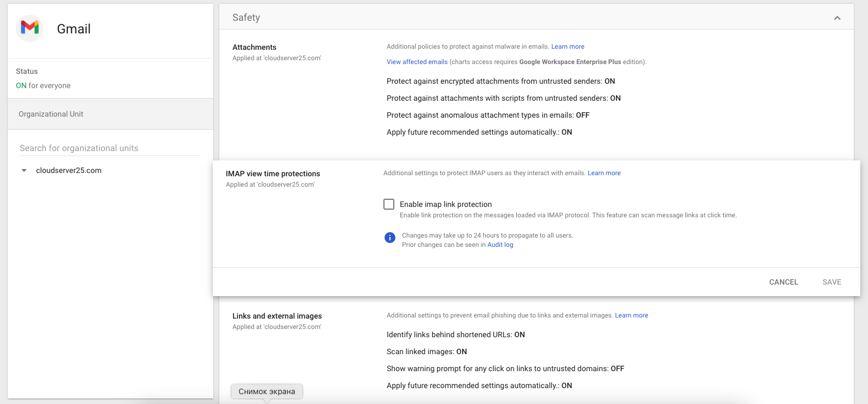Open the Attachments settings heading
868x404 pixels.
(254, 47)
